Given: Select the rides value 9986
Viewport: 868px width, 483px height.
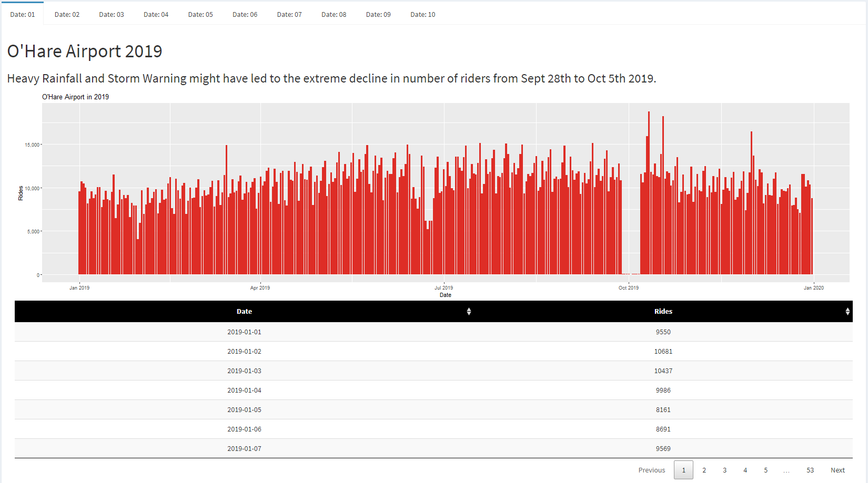Looking at the screenshot, I should click(663, 390).
